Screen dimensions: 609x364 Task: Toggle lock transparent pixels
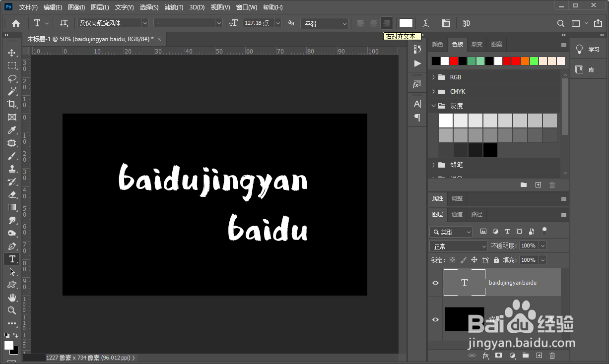[452, 260]
